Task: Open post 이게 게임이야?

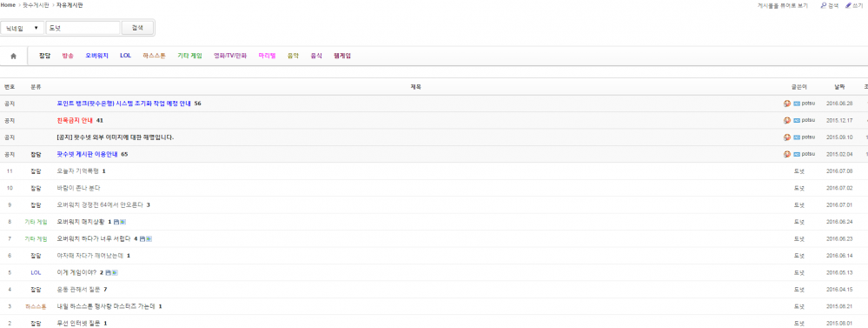Action: pyautogui.click(x=77, y=272)
